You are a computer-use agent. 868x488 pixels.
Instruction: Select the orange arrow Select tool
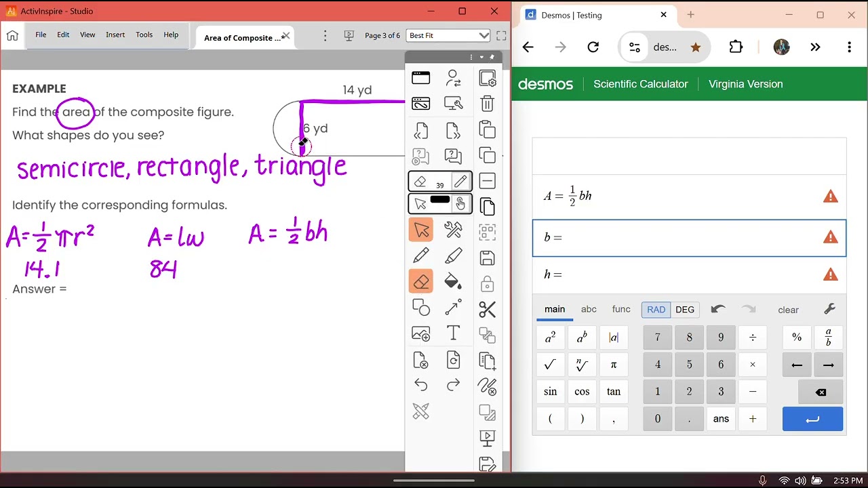[x=420, y=230]
